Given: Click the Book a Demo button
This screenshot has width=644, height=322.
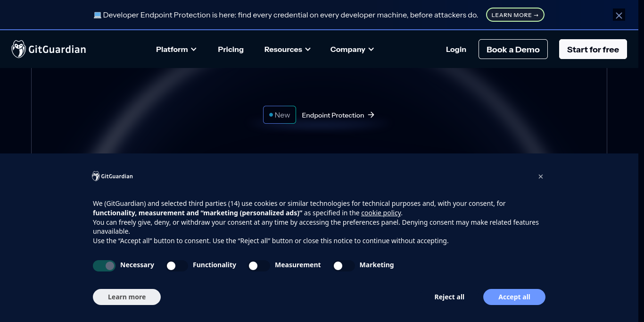Looking at the screenshot, I should coord(513,49).
